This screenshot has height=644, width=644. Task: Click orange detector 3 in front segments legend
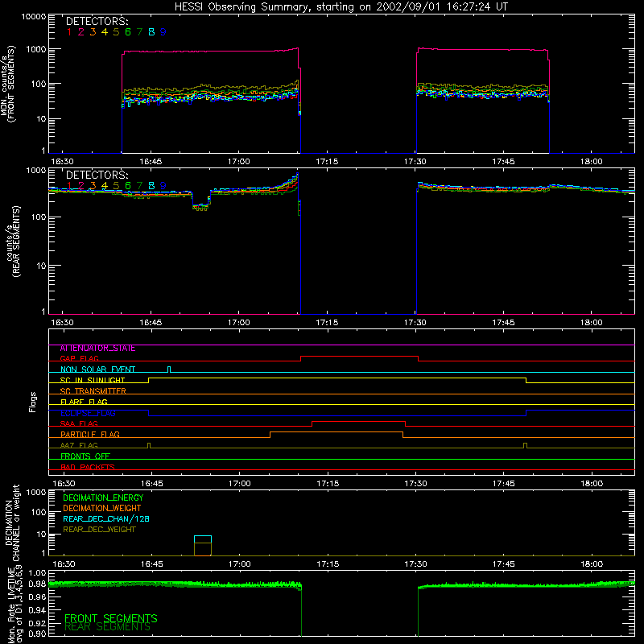pyautogui.click(x=93, y=31)
